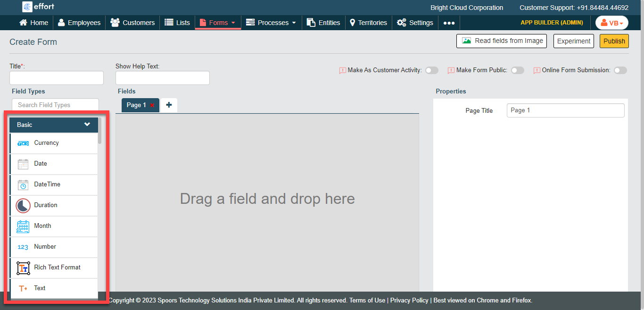Click the field types list scrollbar
The height and width of the screenshot is (310, 644).
click(99, 132)
